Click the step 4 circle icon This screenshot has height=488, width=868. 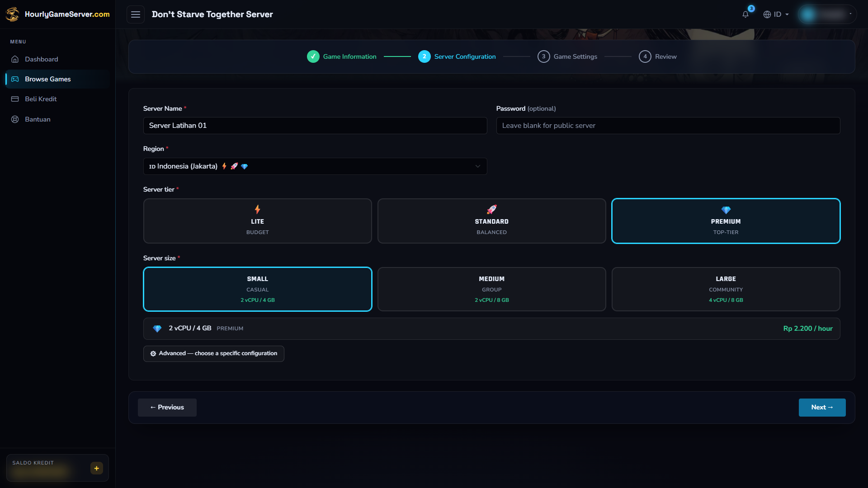click(x=645, y=56)
